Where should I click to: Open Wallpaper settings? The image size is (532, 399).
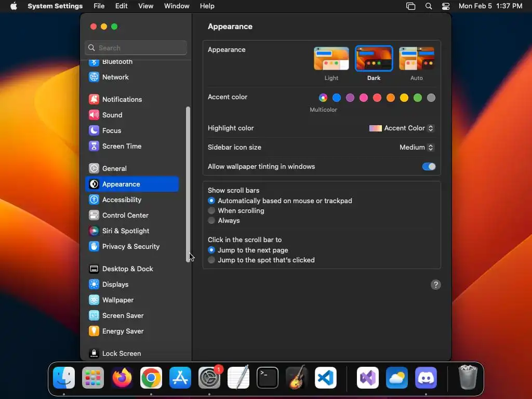[x=131, y=300]
